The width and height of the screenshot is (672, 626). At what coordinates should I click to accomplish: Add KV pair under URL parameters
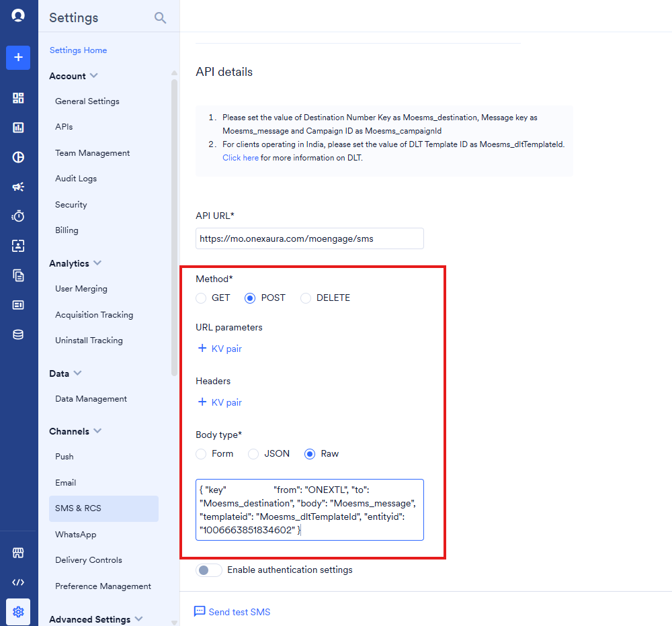[x=220, y=349]
